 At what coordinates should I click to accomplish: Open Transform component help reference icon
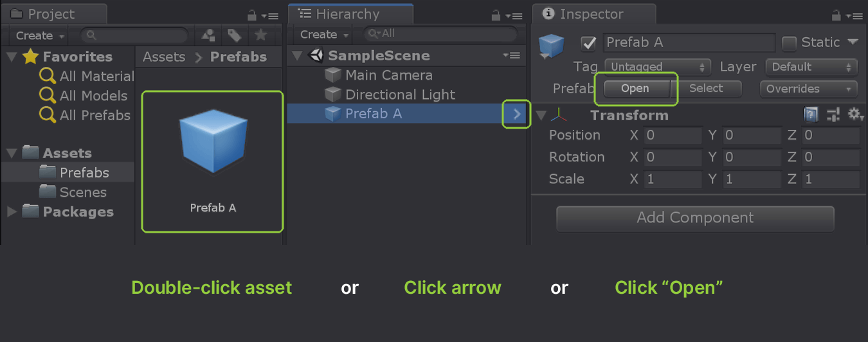[811, 115]
